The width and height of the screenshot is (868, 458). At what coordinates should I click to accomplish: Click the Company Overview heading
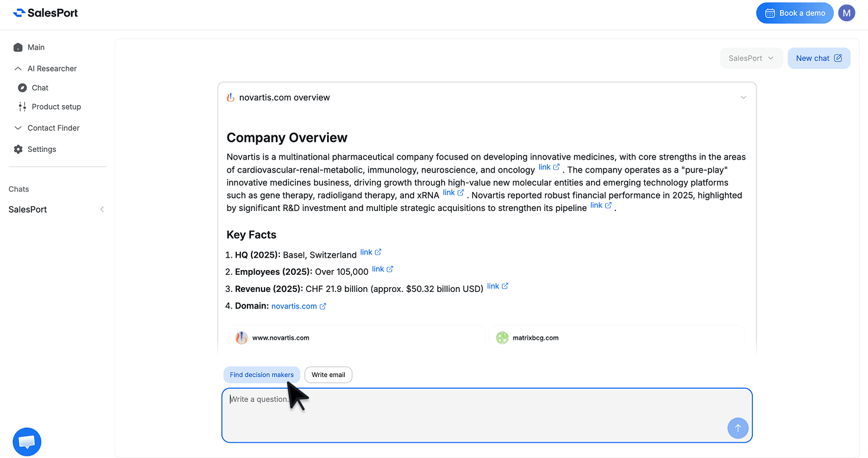287,138
